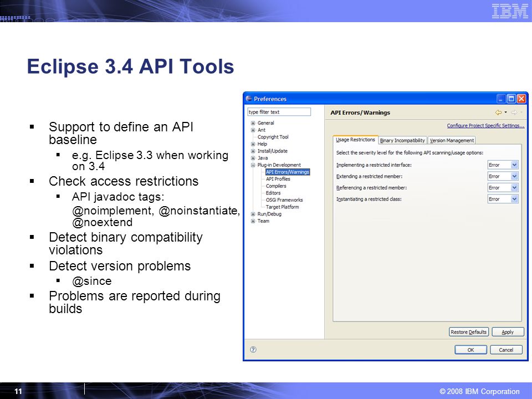Click the forward navigation arrow icon

514,112
